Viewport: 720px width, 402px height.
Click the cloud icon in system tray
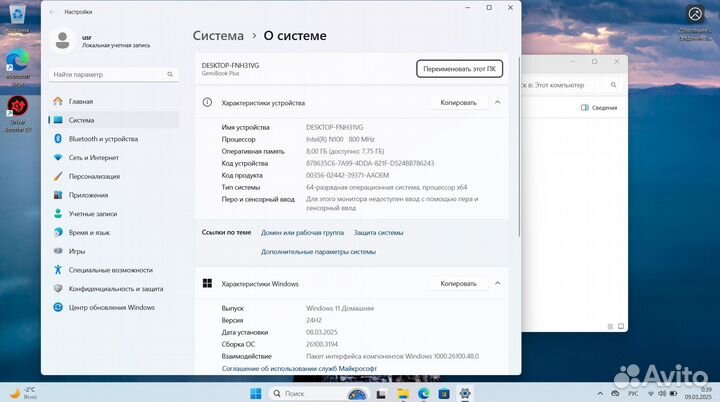(x=615, y=394)
